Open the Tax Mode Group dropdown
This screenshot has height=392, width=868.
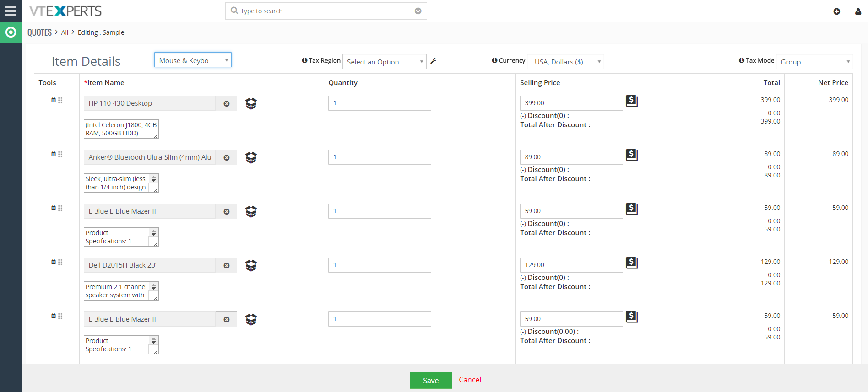click(814, 62)
